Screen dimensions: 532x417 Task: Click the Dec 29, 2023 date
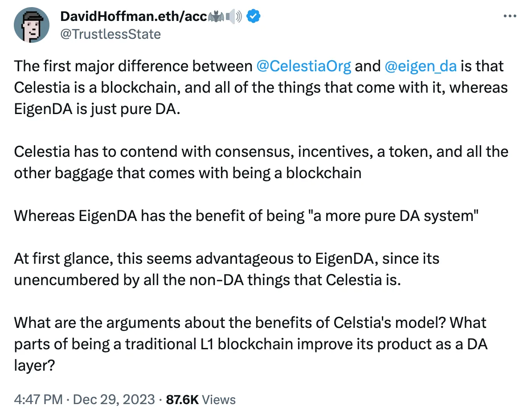[114, 399]
